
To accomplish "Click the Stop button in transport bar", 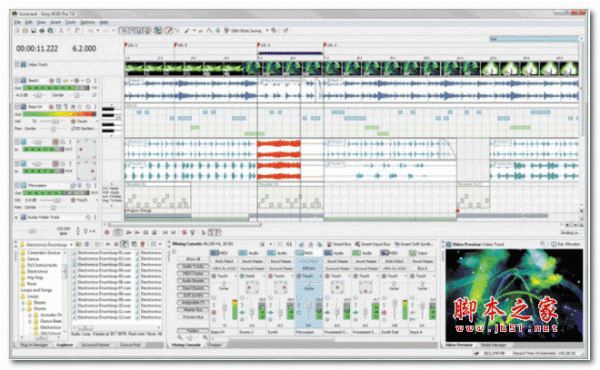I will coord(154,232).
